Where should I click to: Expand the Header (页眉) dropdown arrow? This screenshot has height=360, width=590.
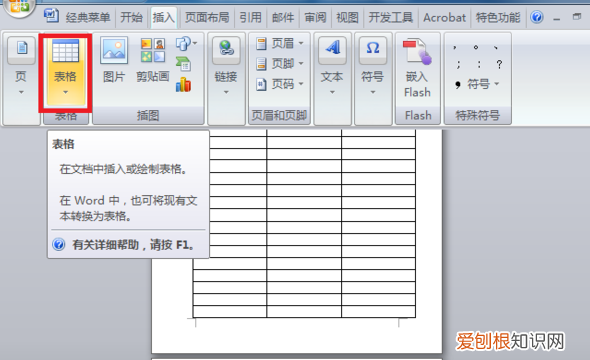coord(301,43)
